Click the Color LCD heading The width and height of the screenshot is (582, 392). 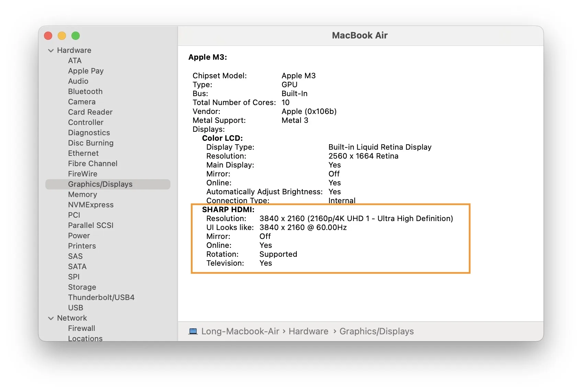coord(222,138)
